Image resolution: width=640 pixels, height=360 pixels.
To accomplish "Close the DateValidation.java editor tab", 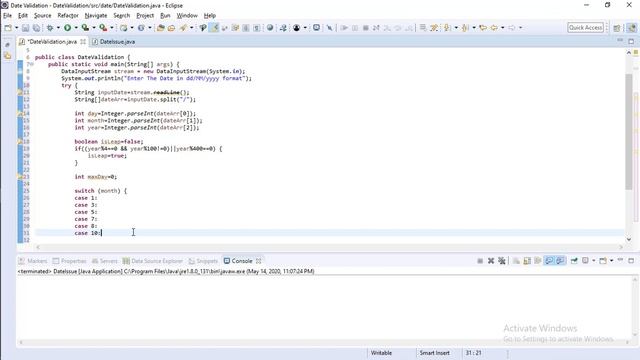I will (83, 42).
